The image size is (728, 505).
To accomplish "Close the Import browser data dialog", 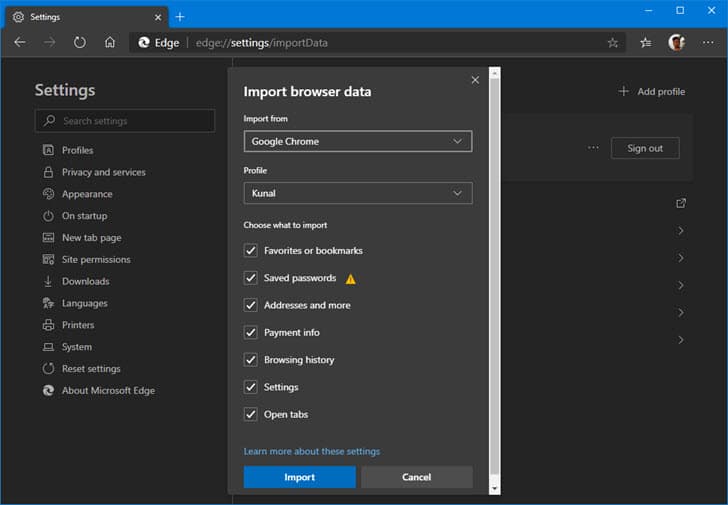I will pyautogui.click(x=475, y=80).
